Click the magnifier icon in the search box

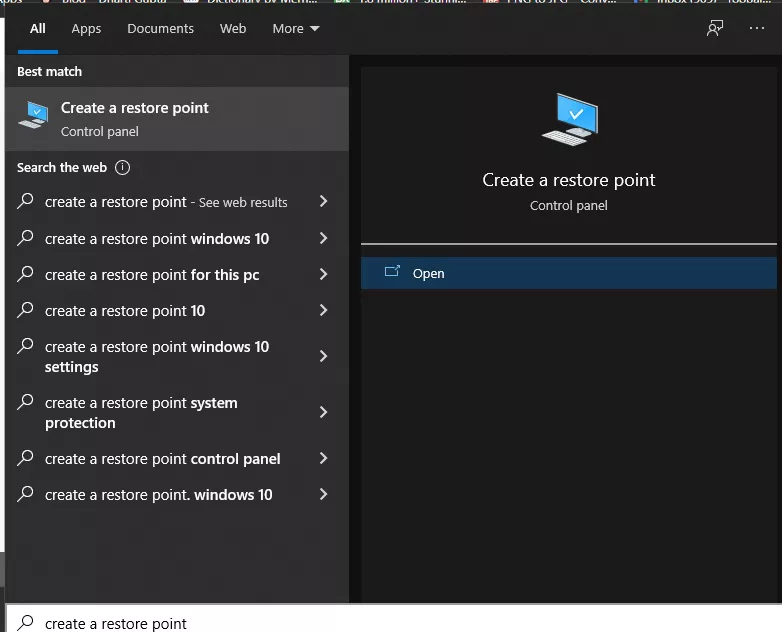[x=26, y=622]
